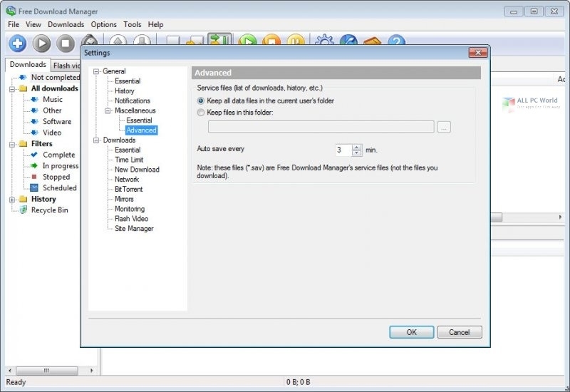Click the All downloads folder icon
This screenshot has height=392, width=570.
[x=24, y=88]
